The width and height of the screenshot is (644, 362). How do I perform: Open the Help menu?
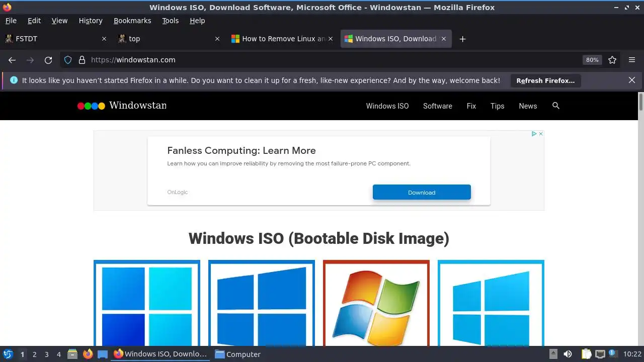point(197,21)
